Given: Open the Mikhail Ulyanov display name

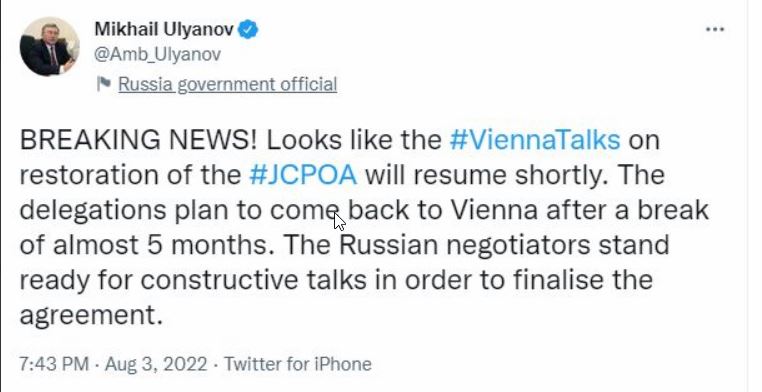Looking at the screenshot, I should pos(164,29).
